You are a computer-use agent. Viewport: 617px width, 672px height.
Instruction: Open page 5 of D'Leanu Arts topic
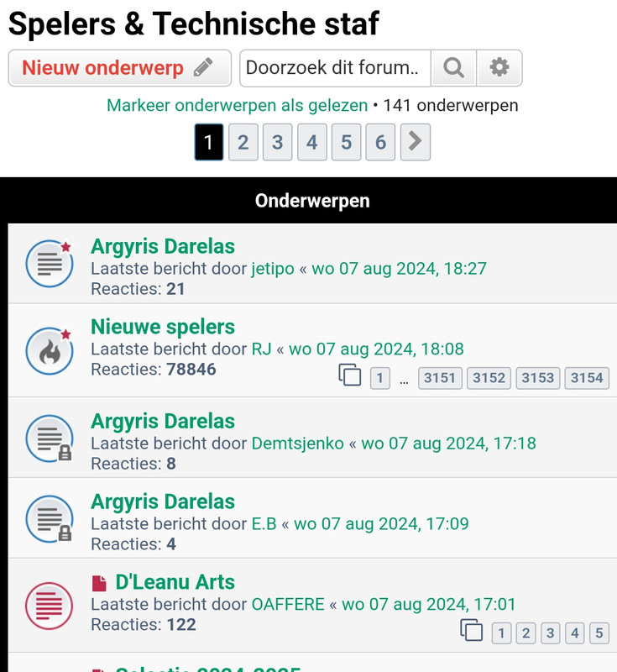pyautogui.click(x=599, y=633)
